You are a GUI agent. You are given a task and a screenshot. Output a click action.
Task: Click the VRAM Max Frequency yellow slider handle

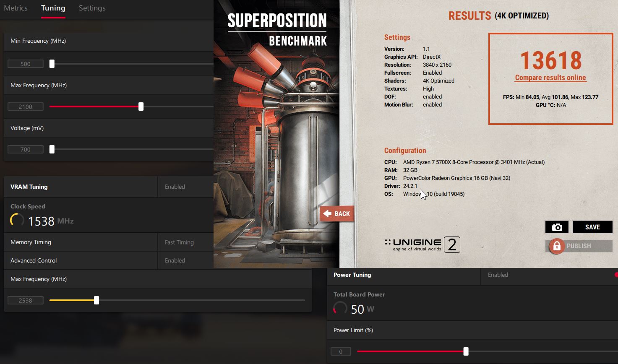[x=96, y=300]
